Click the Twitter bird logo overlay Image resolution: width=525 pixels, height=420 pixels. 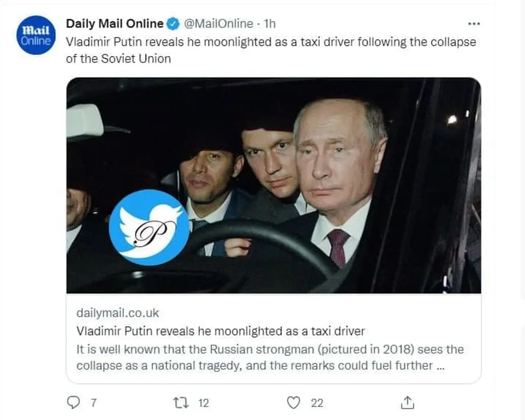pos(149,227)
